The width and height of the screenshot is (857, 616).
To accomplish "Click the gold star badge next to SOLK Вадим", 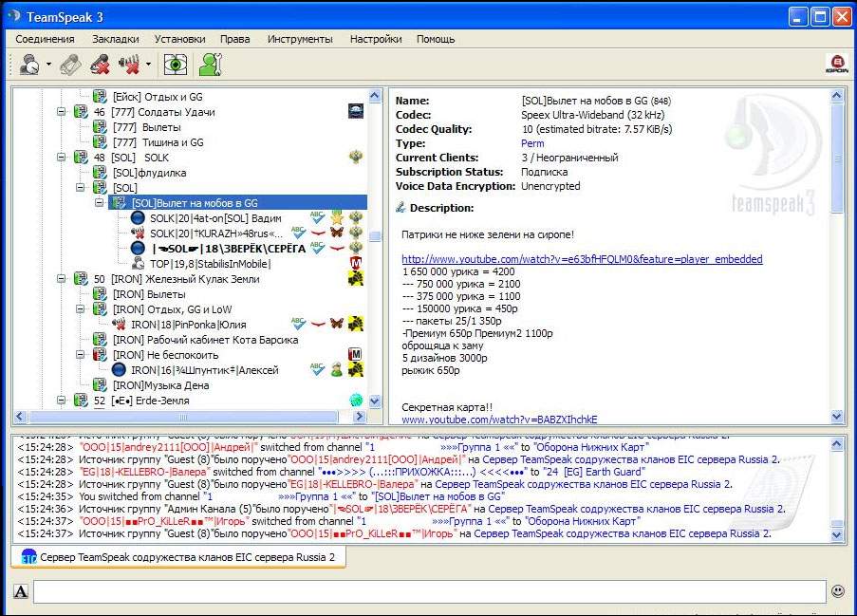I will pyautogui.click(x=336, y=218).
